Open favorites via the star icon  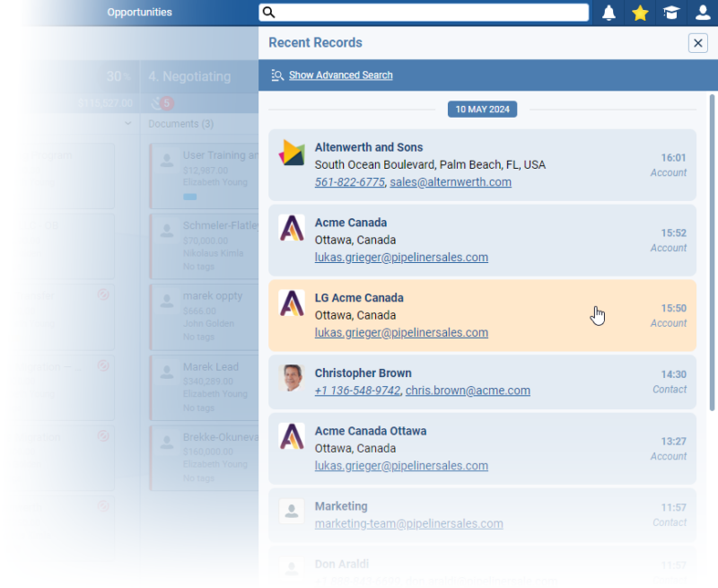point(640,13)
